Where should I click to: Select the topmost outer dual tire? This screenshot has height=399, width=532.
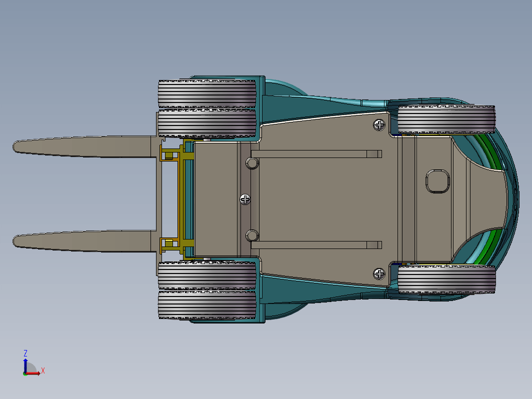pos(207,94)
